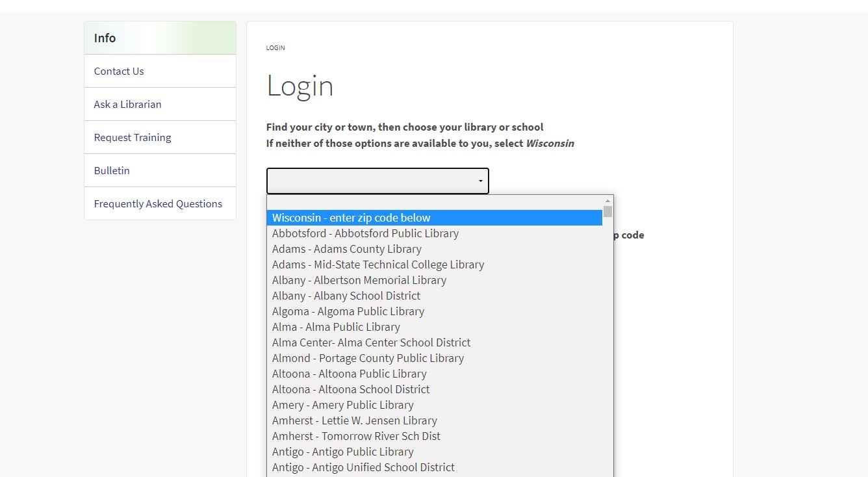
Task: Select Wisconsin - enter zip code below option
Action: click(351, 218)
